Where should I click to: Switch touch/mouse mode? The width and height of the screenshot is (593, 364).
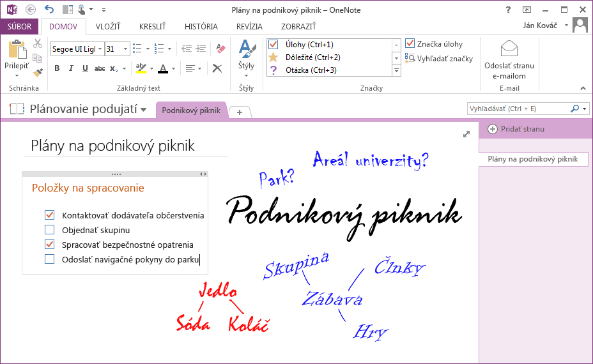82,10
